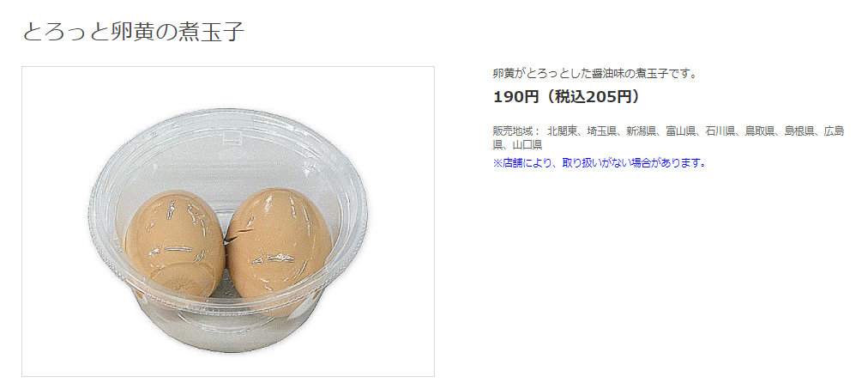Click the 島根県 region name
The image size is (868, 389).
tap(799, 131)
